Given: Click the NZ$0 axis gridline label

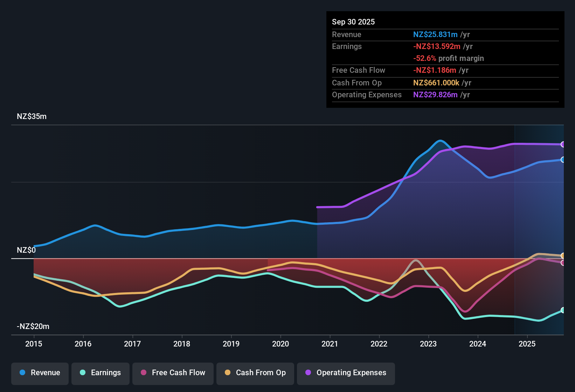Looking at the screenshot, I should coord(26,250).
